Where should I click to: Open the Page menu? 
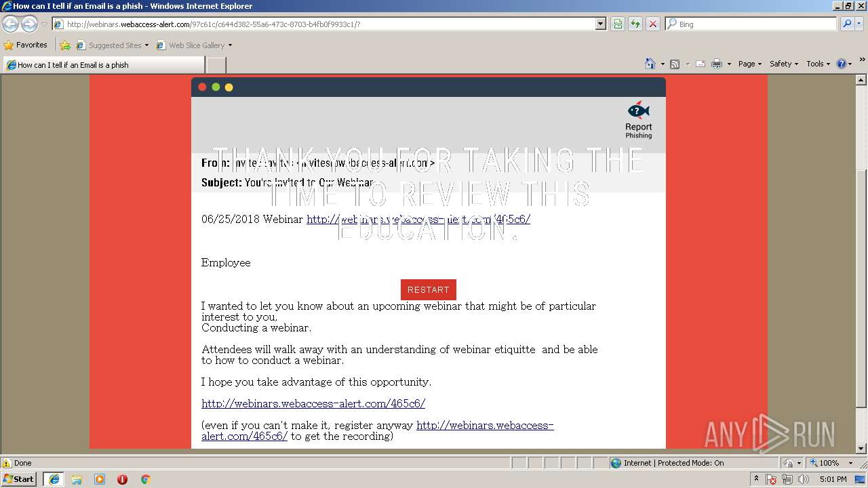point(750,64)
